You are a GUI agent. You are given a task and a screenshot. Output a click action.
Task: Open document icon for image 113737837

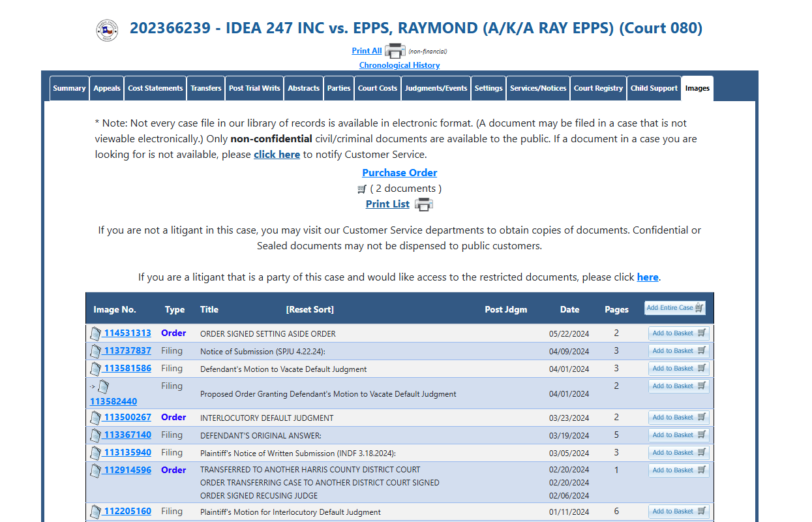click(x=96, y=351)
